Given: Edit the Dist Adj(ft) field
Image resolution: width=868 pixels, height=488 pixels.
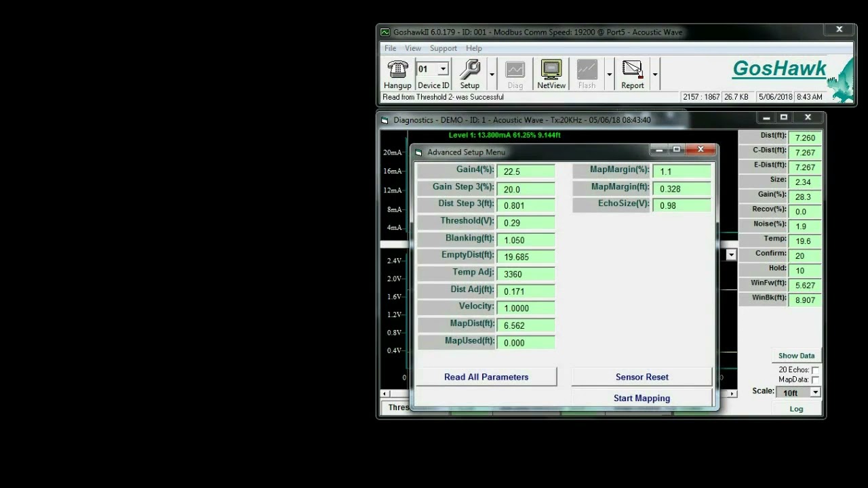Looking at the screenshot, I should [x=526, y=291].
